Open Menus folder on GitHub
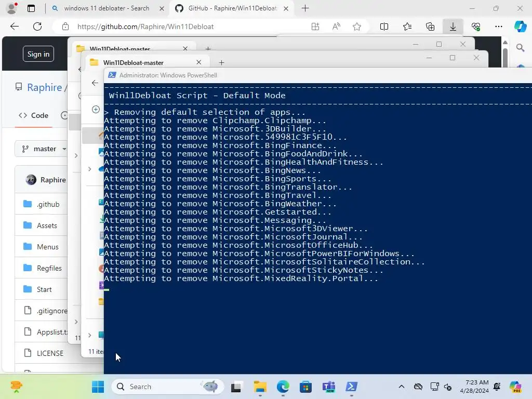 (x=47, y=247)
